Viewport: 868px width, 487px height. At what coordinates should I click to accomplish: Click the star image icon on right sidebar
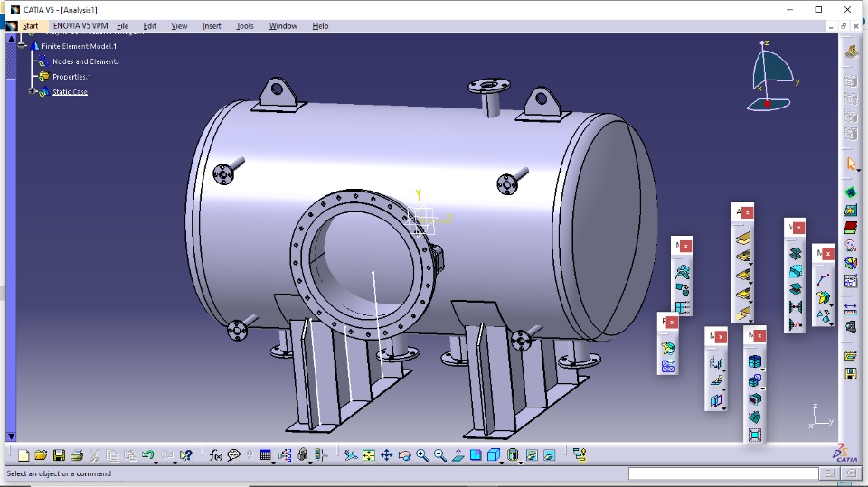[851, 211]
